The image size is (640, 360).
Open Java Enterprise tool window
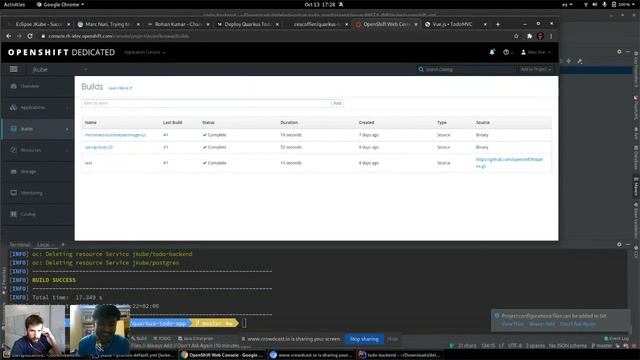tap(195, 338)
